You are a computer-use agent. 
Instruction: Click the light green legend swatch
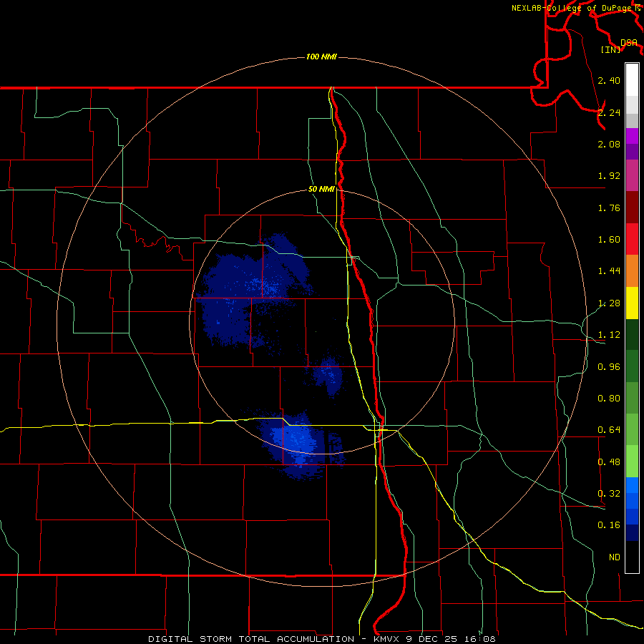(x=632, y=462)
